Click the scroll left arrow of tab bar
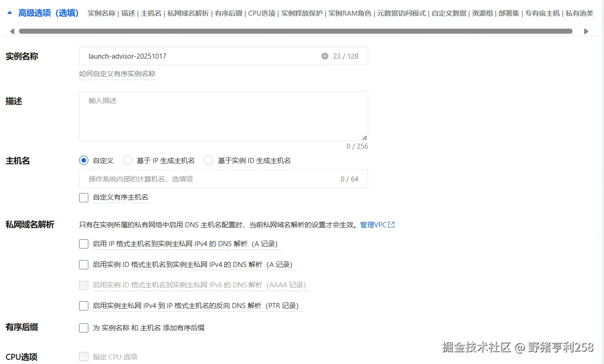Viewport: 604px width, 364px height. pos(12,31)
